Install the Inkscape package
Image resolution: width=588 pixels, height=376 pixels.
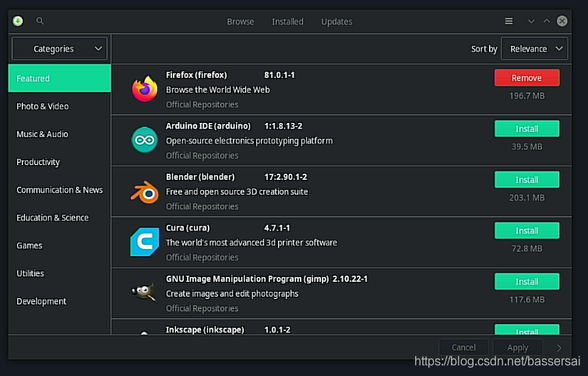click(x=527, y=329)
